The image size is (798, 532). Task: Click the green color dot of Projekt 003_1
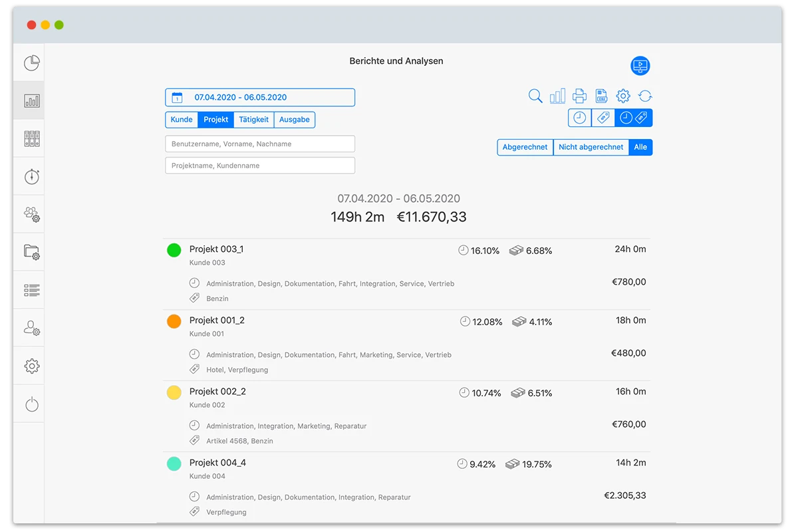(174, 250)
